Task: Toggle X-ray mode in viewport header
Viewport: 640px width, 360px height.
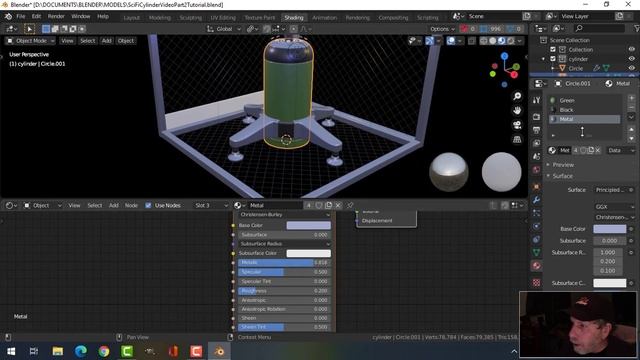Action: (x=471, y=41)
